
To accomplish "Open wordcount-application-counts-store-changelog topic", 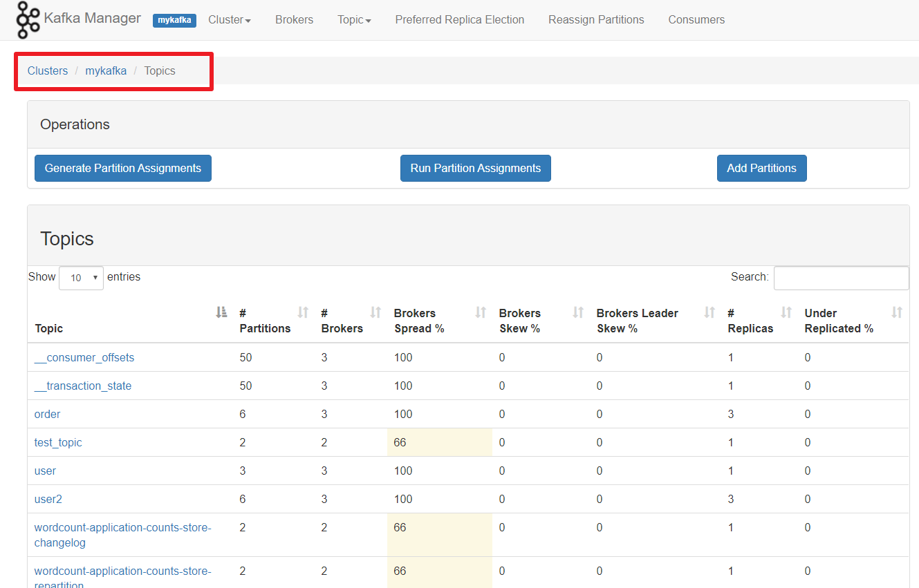I will click(123, 535).
